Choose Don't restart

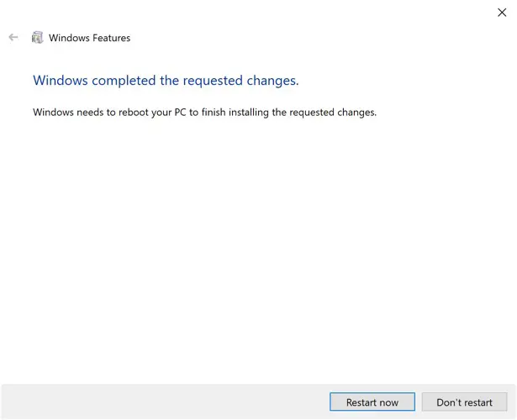[x=464, y=402]
